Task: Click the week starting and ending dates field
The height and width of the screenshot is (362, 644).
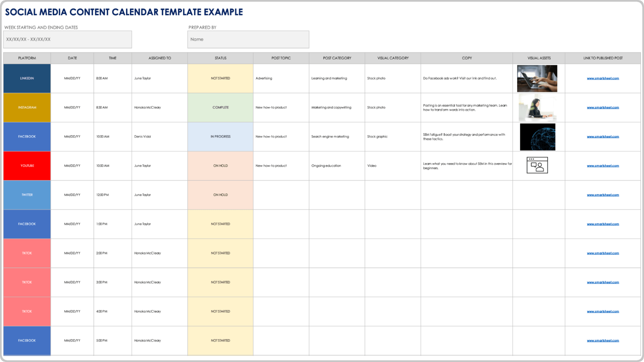Action: tap(67, 40)
